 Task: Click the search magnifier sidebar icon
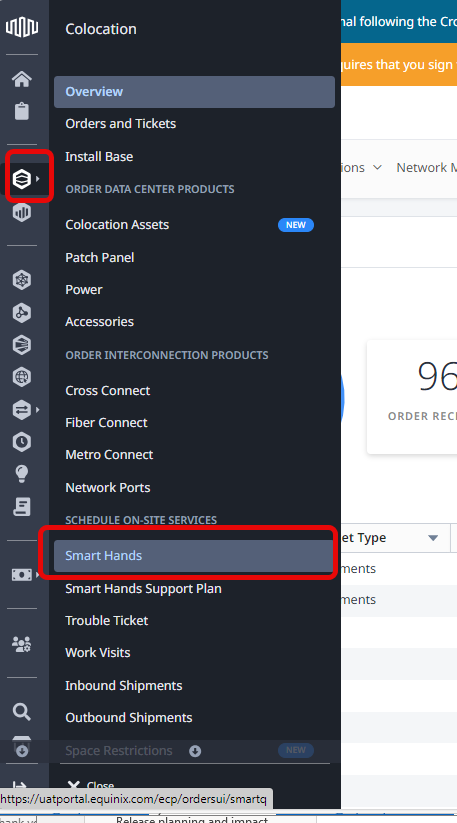tap(22, 712)
